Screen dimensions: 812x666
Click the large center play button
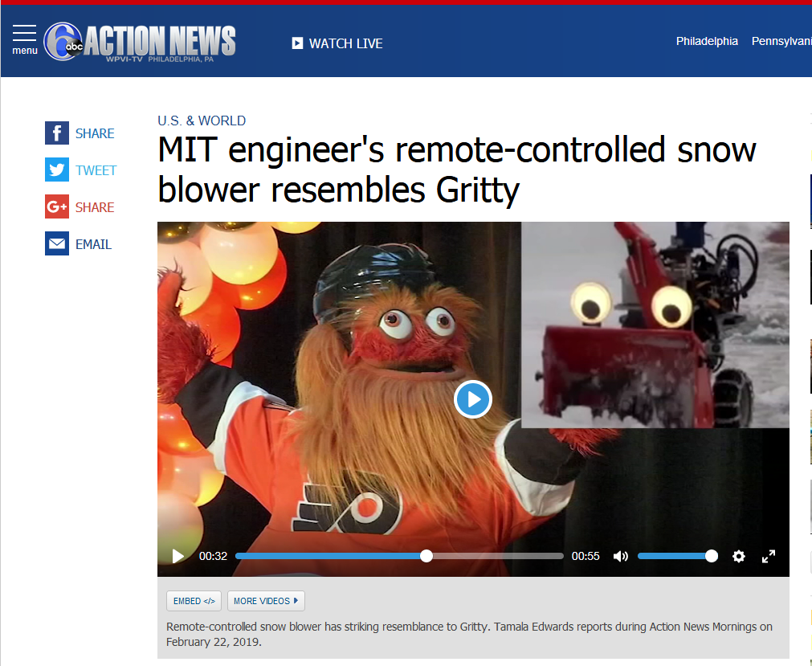(473, 399)
